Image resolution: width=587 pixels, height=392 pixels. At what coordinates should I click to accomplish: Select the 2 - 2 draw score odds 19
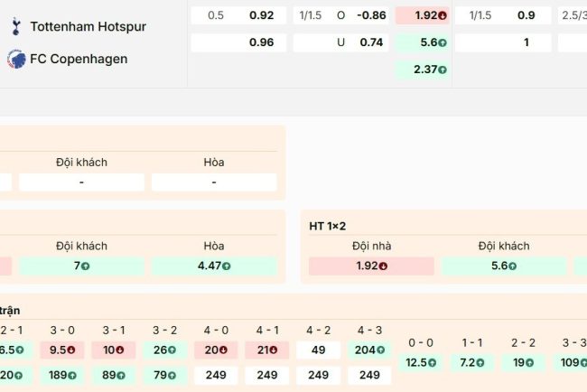coord(522,362)
